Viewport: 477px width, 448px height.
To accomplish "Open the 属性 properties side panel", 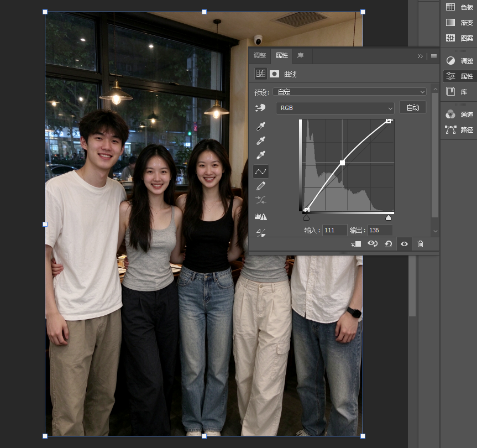I will click(x=460, y=76).
